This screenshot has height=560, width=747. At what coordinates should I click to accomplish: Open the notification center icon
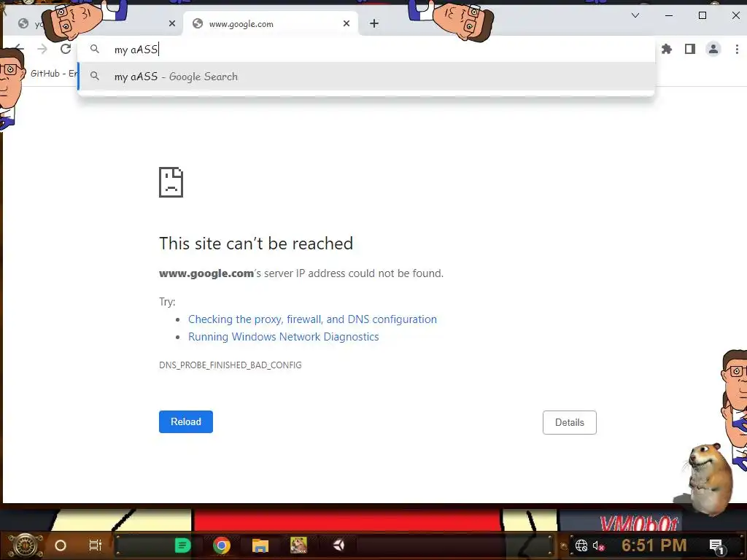[x=716, y=545]
